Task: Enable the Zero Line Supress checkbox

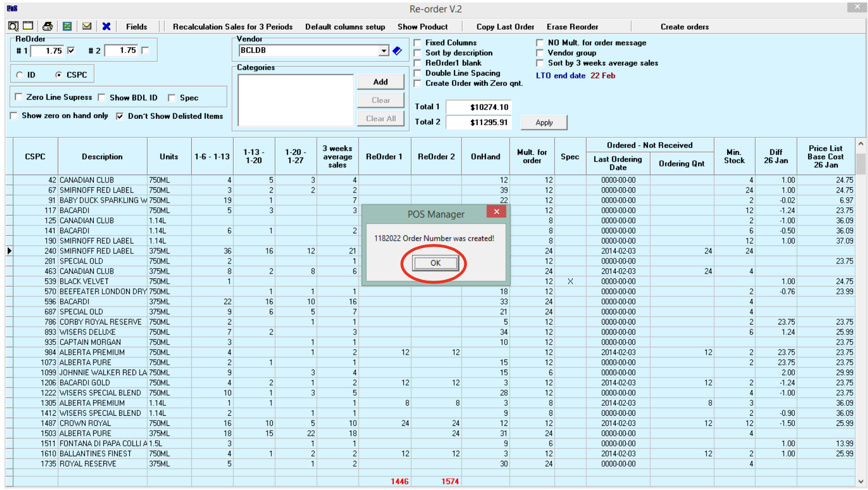Action: pyautogui.click(x=19, y=97)
